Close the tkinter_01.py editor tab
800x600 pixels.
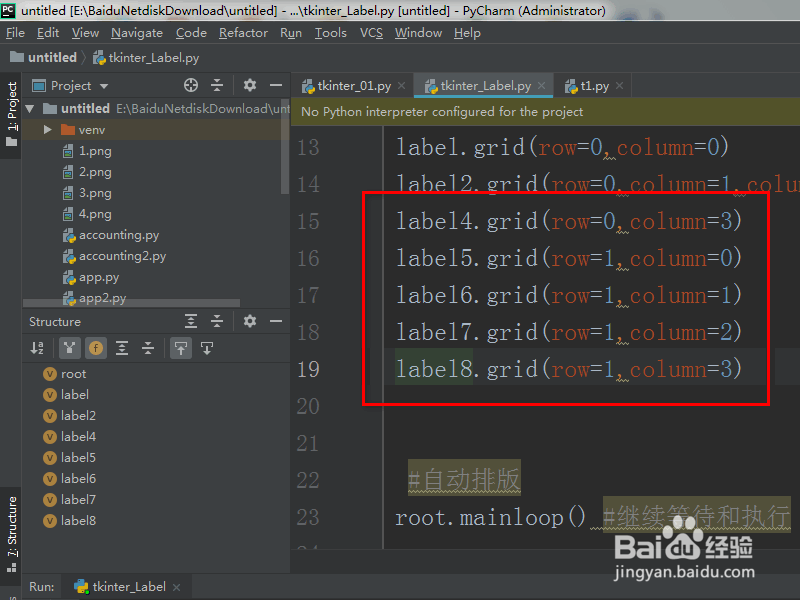tap(402, 86)
